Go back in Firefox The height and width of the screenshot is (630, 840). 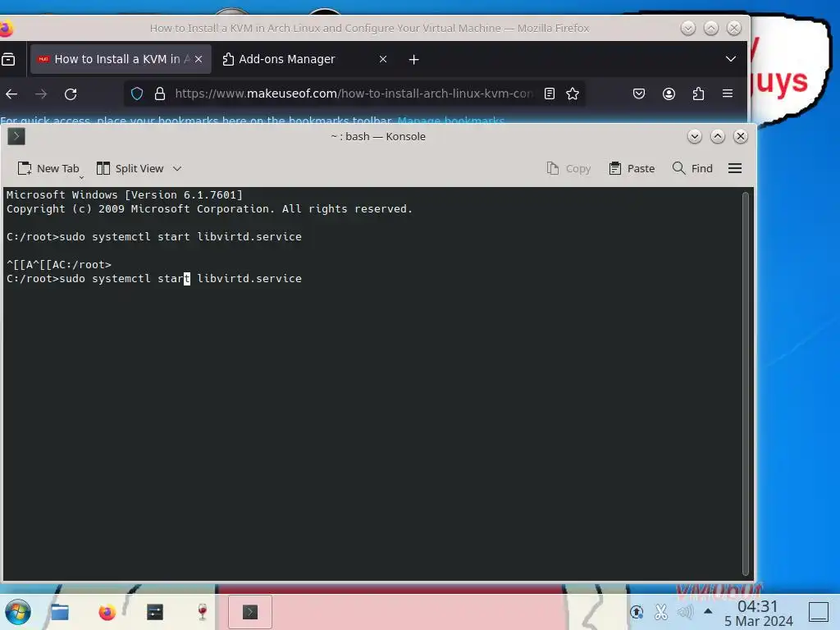click(x=11, y=94)
